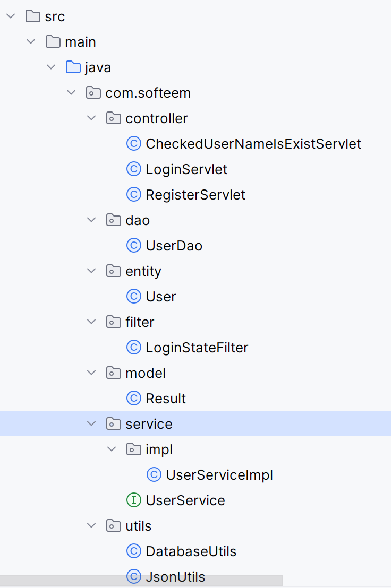Collapse the filter package chevron
Viewport: 391px width, 588px height.
click(91, 322)
